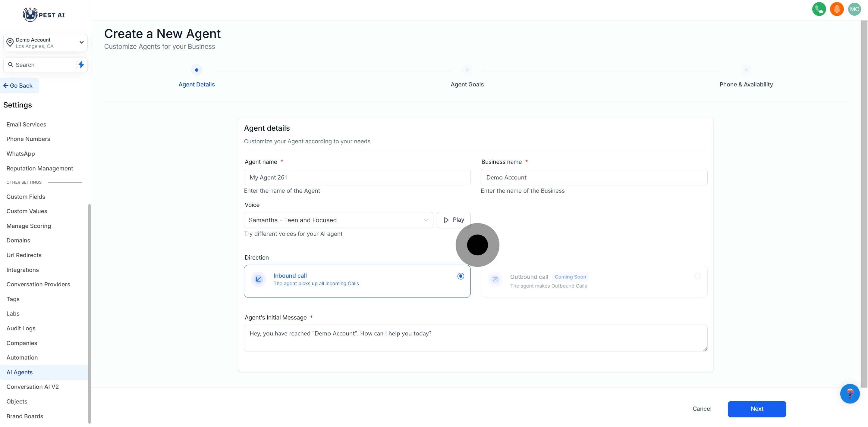Click the lightning bolt quick actions icon

click(81, 65)
